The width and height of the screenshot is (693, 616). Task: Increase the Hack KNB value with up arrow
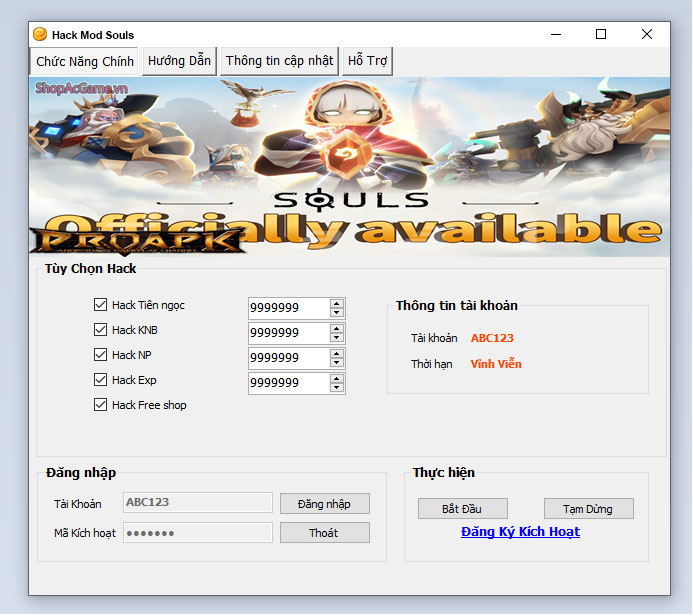coord(337,329)
